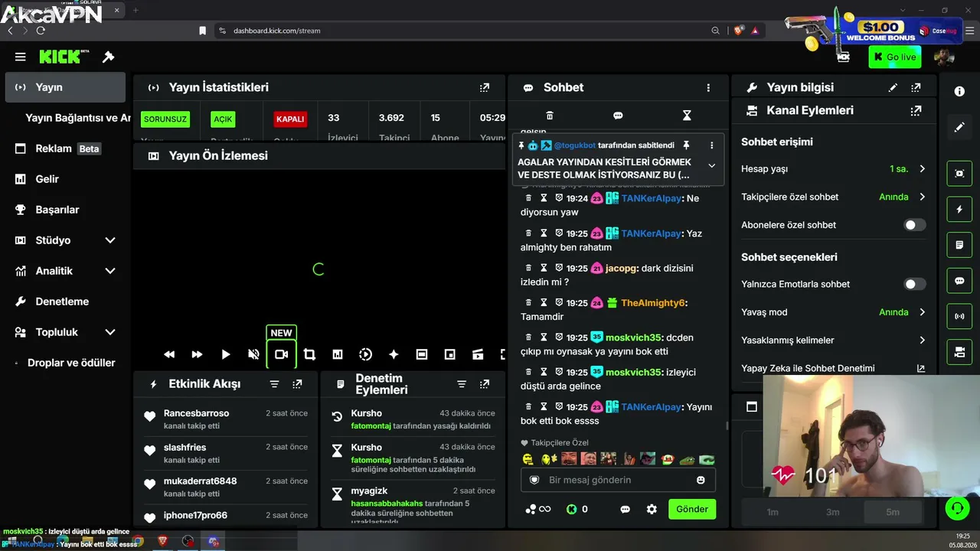Click the Go live button
The height and width of the screenshot is (551, 980).
tap(895, 57)
